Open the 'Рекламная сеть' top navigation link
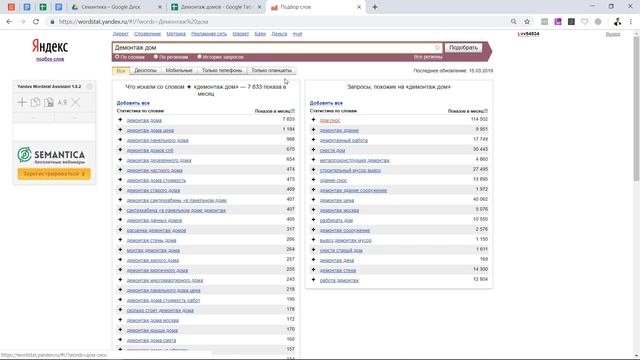640x360 pixels. [209, 34]
